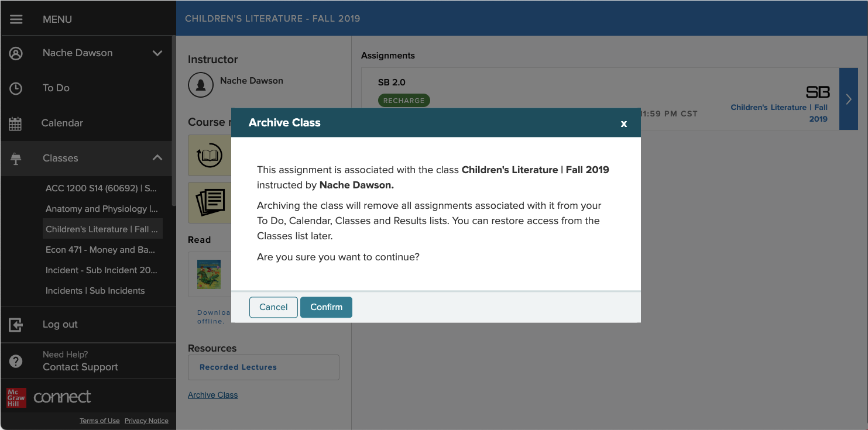The image size is (868, 430).
Task: Select Econ 471 class in sidebar
Action: pos(100,250)
